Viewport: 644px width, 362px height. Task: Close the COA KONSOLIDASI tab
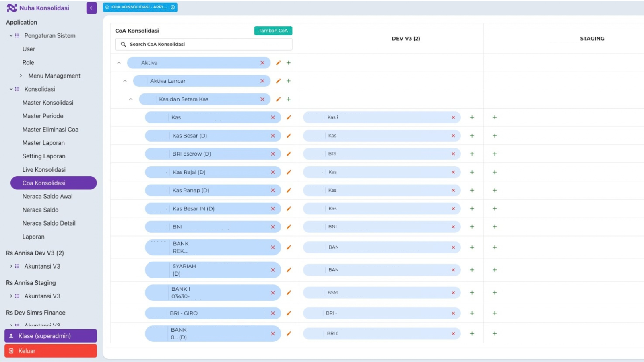173,7
